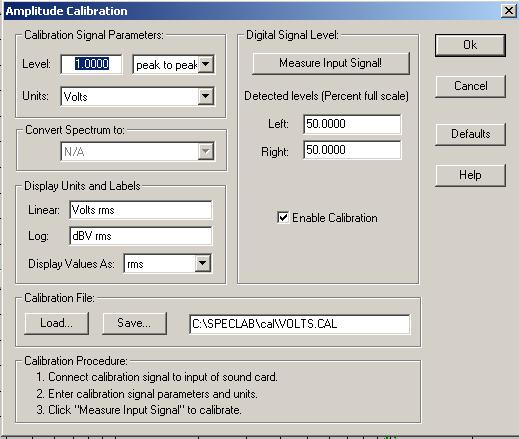The image size is (519, 439).
Task: Click the Save... calibration file button
Action: point(134,323)
